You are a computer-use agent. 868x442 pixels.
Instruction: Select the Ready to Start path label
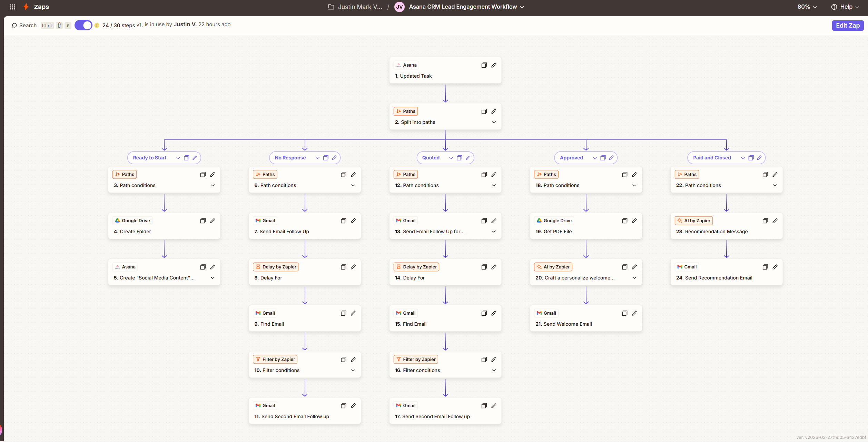[x=149, y=158]
